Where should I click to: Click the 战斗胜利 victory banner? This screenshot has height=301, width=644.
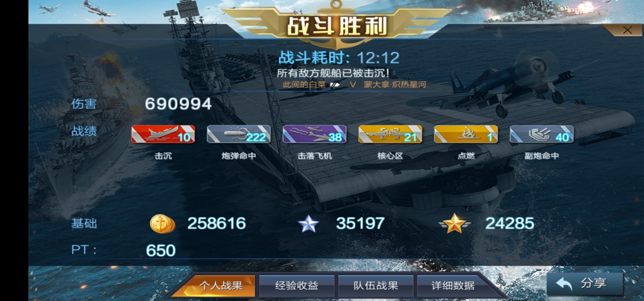[337, 26]
